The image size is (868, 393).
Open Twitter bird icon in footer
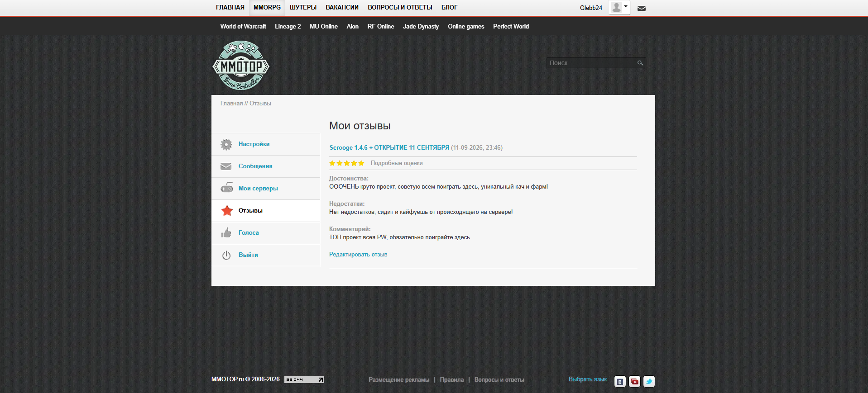pyautogui.click(x=649, y=381)
